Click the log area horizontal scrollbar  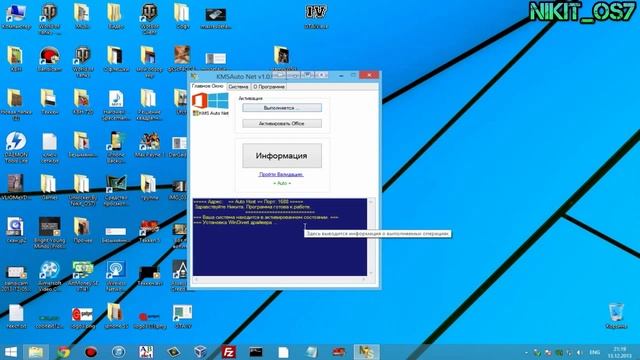(x=280, y=280)
